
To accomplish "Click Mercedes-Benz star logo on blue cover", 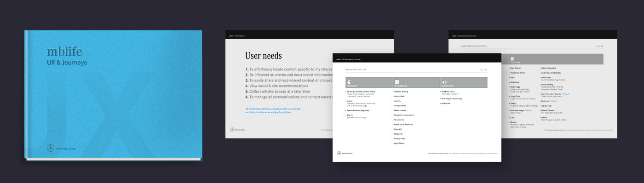I will 51,148.
